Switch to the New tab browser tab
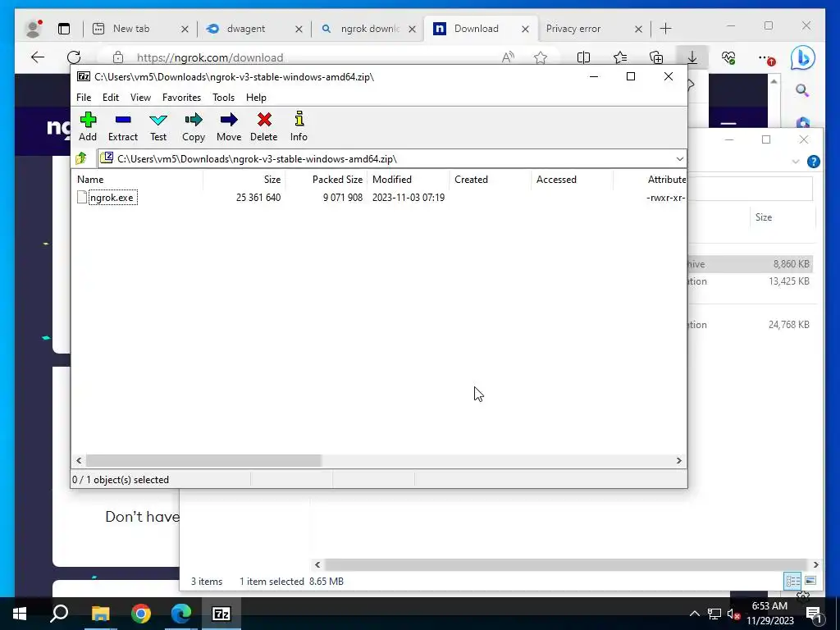 point(130,29)
